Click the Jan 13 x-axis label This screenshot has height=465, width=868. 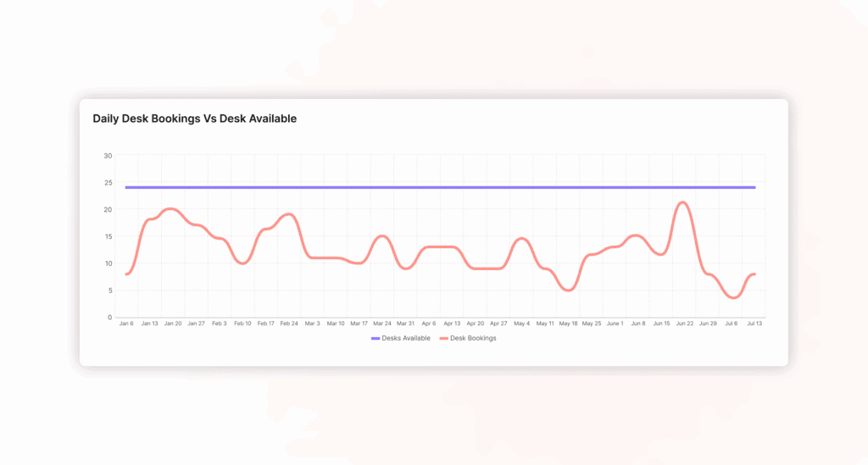point(149,324)
